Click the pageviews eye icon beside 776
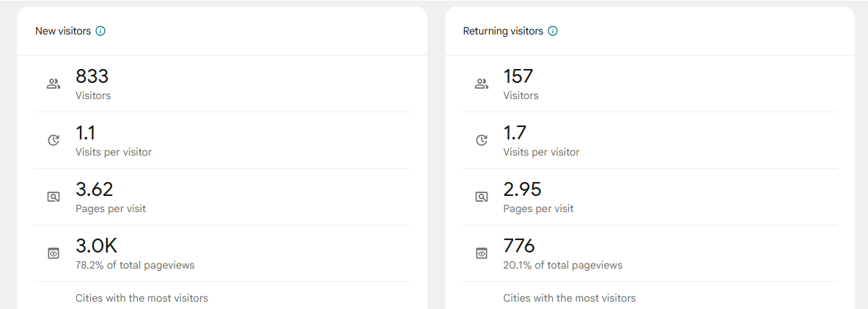 click(482, 253)
